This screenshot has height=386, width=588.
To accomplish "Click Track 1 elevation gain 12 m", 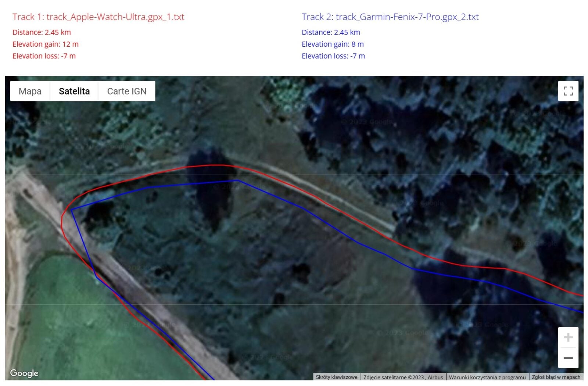I will [x=46, y=44].
